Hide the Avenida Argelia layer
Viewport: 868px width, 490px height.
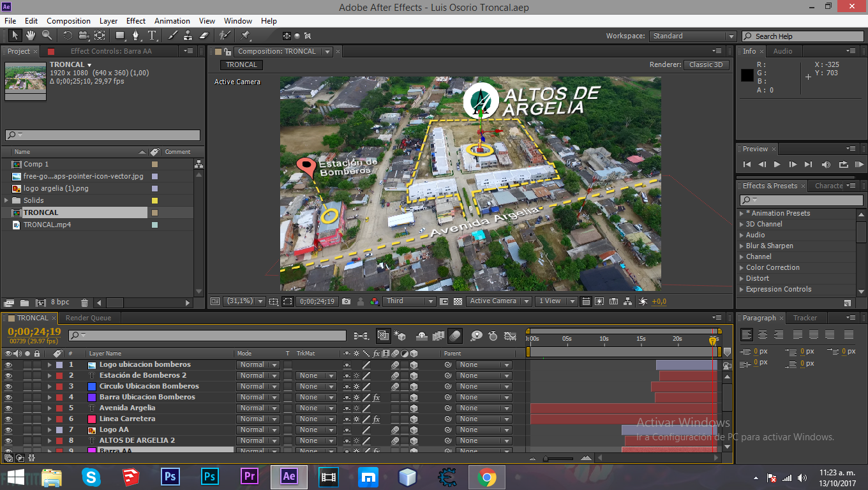8,408
